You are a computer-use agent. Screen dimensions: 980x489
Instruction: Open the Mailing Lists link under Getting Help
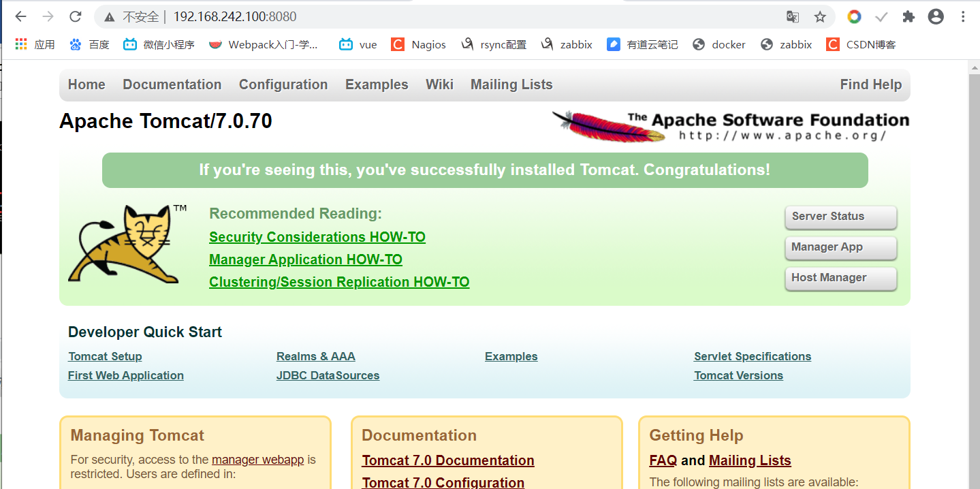(x=750, y=460)
